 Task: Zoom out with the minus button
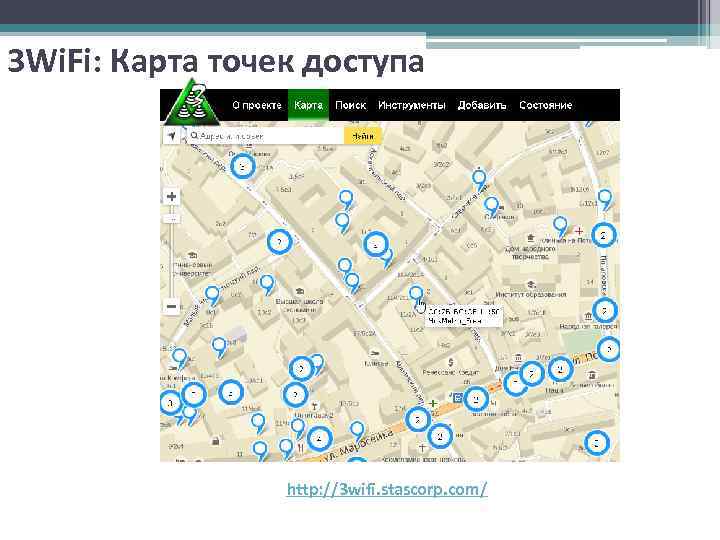(x=171, y=306)
